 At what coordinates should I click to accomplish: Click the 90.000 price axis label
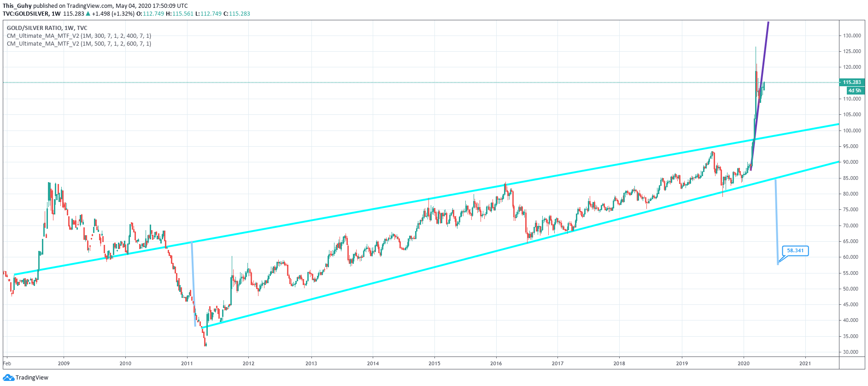point(852,162)
